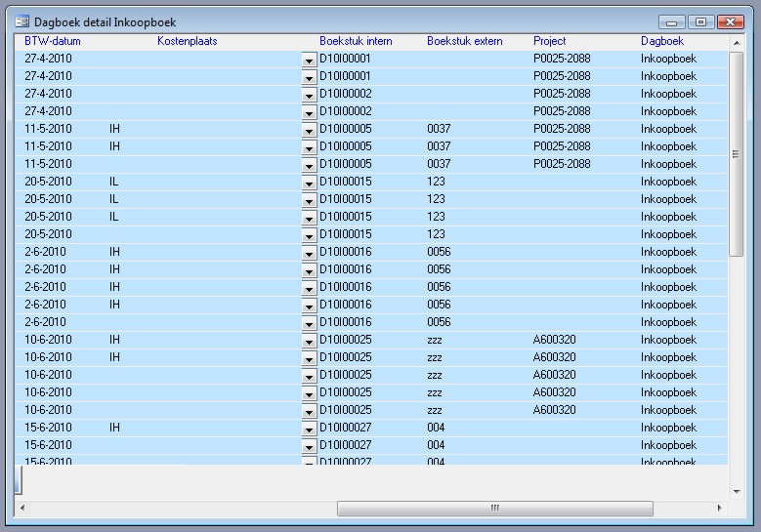Screen dimensions: 761x532
Task: Click the vertical scrollbar down arrow
Action: click(x=737, y=492)
